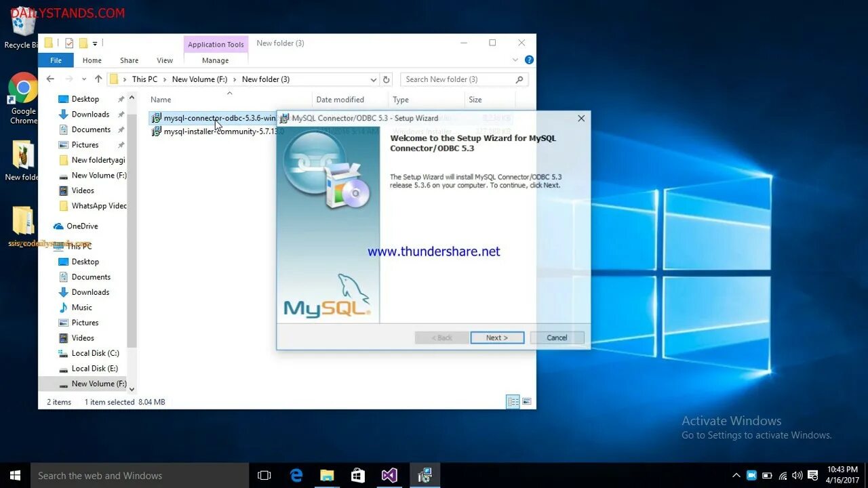
Task: Expand the address bar history dropdown
Action: coord(373,79)
